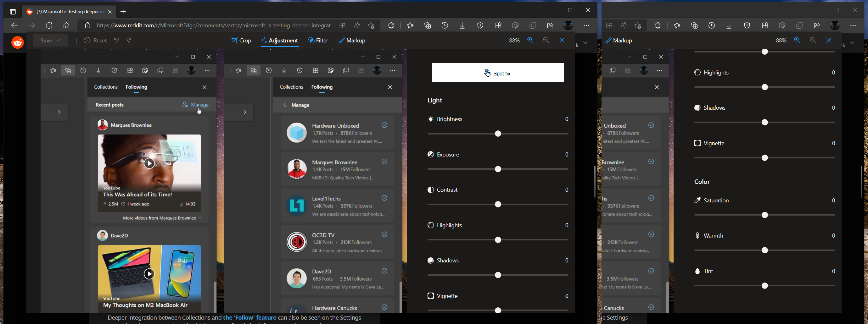Viewport: 868px width, 324px height.
Task: Open the Filter tab
Action: click(x=318, y=40)
